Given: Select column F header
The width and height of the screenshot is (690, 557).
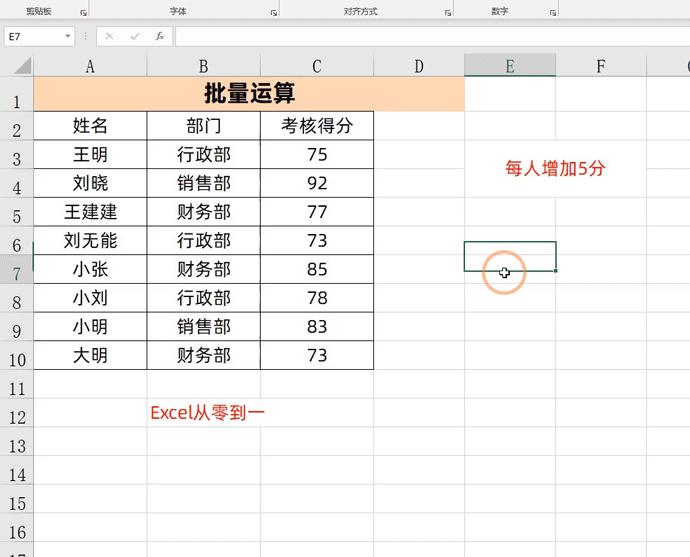Looking at the screenshot, I should pyautogui.click(x=601, y=66).
